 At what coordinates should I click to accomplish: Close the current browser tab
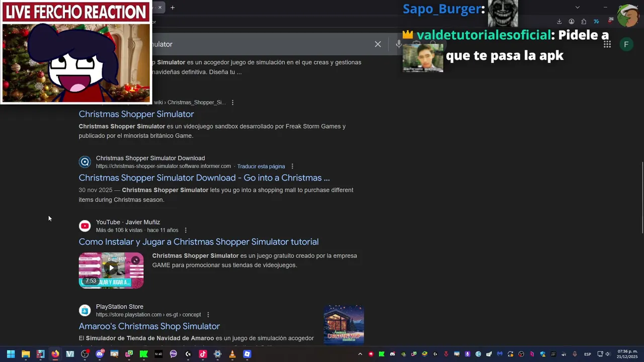[160, 8]
